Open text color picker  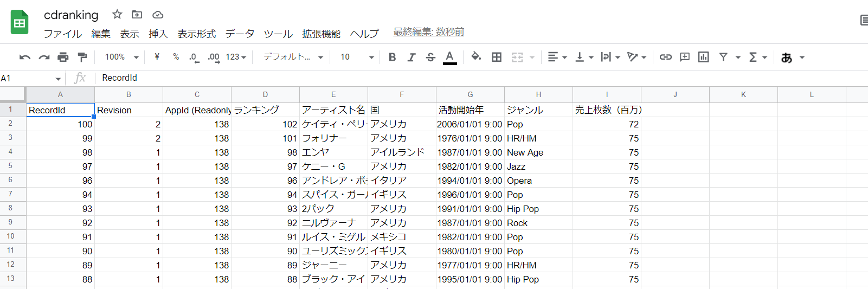coord(449,57)
